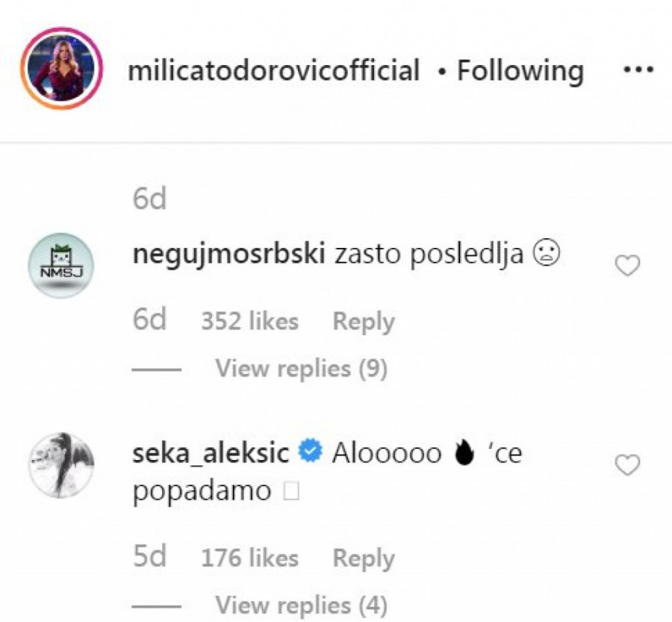Like the seka_aleksic comment with heart
This screenshot has height=622, width=672.
pos(627,465)
